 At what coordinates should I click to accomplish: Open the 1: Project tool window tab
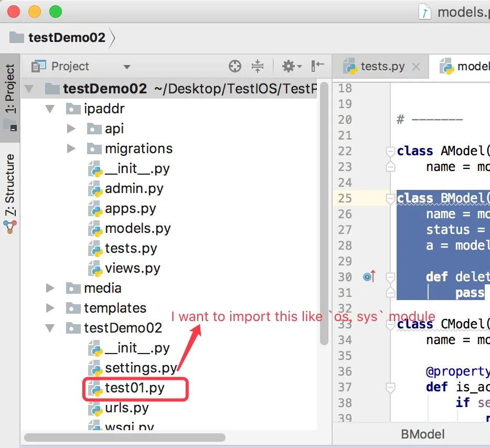10,97
